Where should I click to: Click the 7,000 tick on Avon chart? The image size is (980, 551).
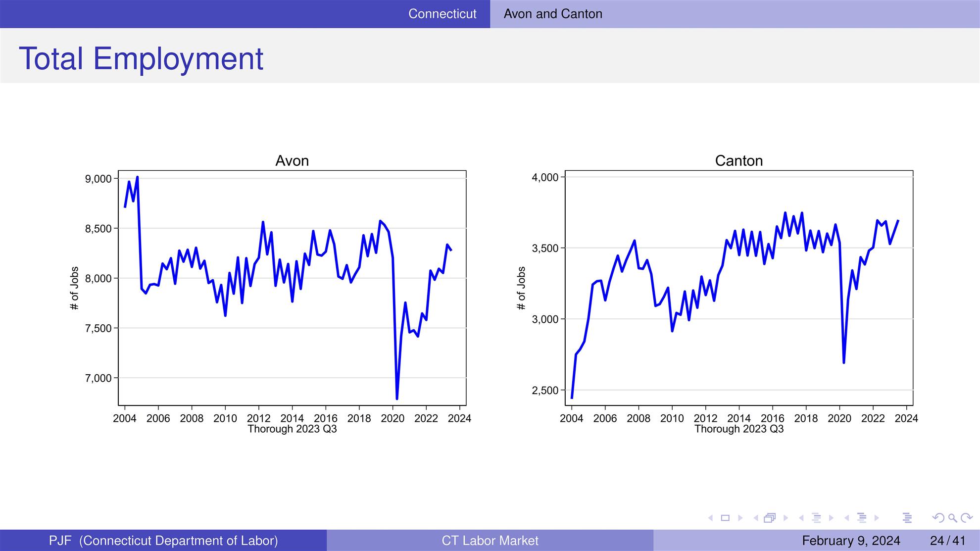pos(98,379)
